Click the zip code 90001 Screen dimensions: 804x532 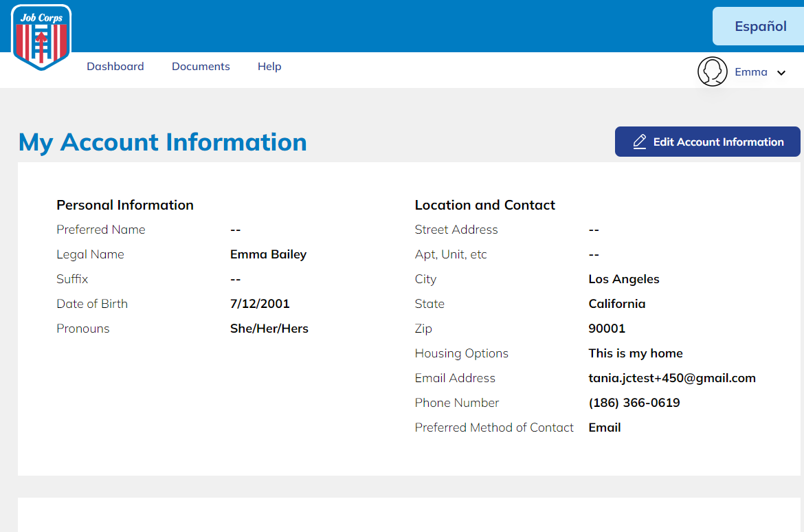coord(607,329)
